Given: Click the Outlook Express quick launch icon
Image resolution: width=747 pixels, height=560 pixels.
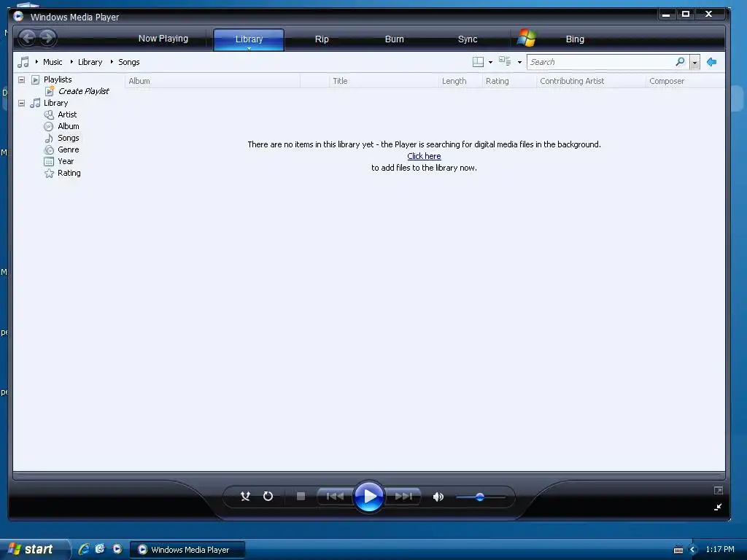Looking at the screenshot, I should [100, 550].
